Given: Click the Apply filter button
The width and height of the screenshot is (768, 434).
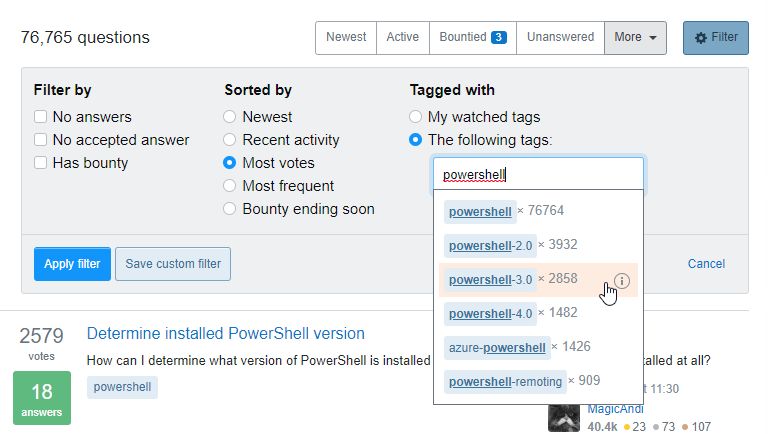Looking at the screenshot, I should pos(72,264).
